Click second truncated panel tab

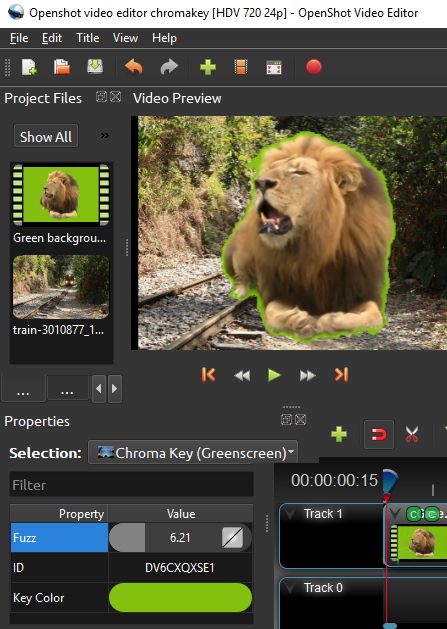pos(67,388)
